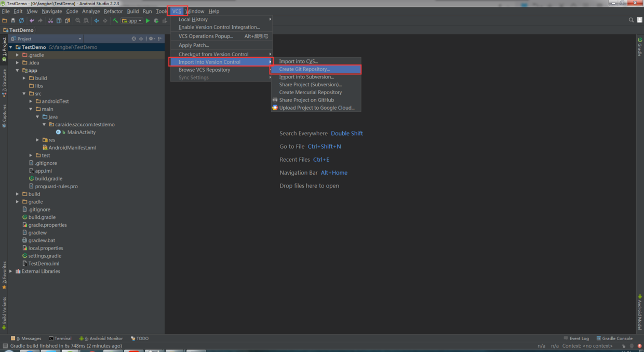Click the Back navigation arrow
The width and height of the screenshot is (644, 352).
pyautogui.click(x=97, y=21)
